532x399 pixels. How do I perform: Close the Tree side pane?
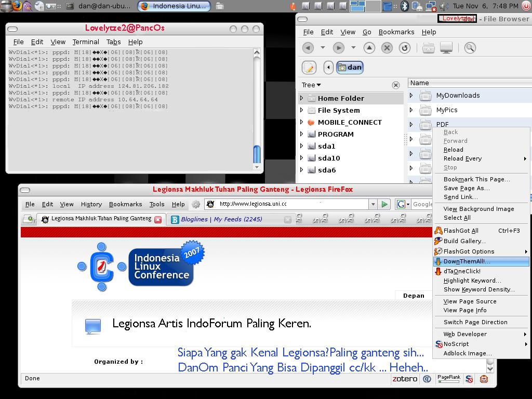pyautogui.click(x=395, y=85)
